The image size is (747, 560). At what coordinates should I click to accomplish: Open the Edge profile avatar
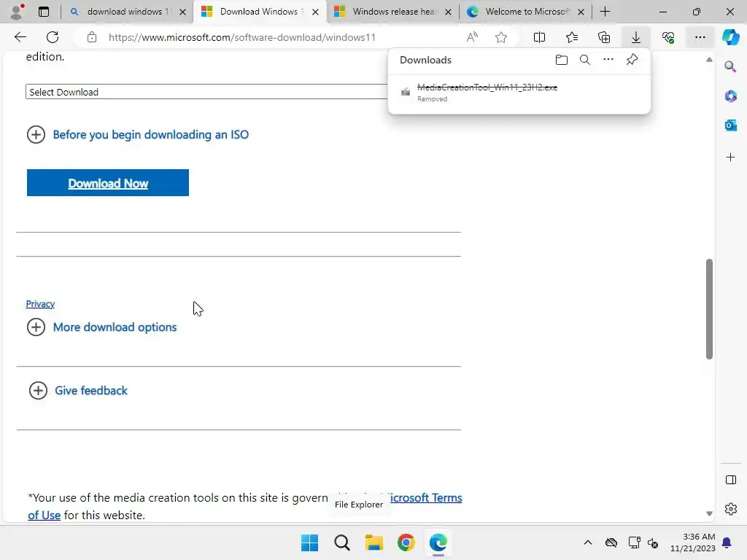coord(18,12)
